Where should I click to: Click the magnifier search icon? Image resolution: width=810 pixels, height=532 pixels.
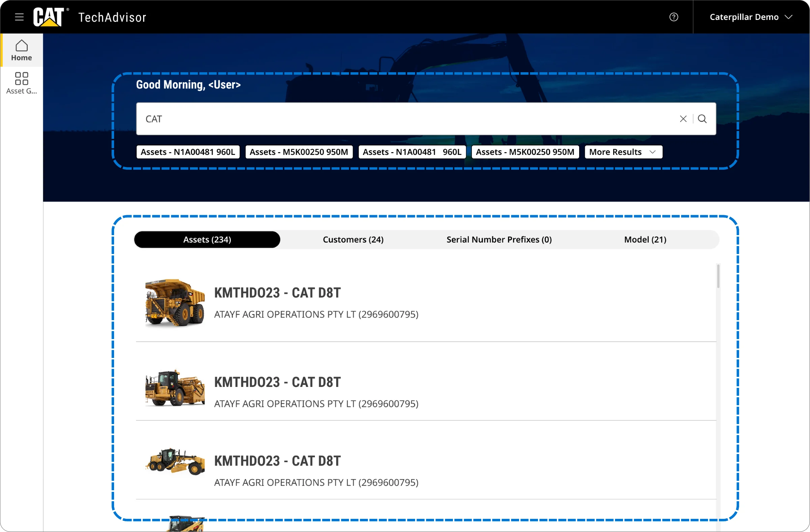(702, 119)
